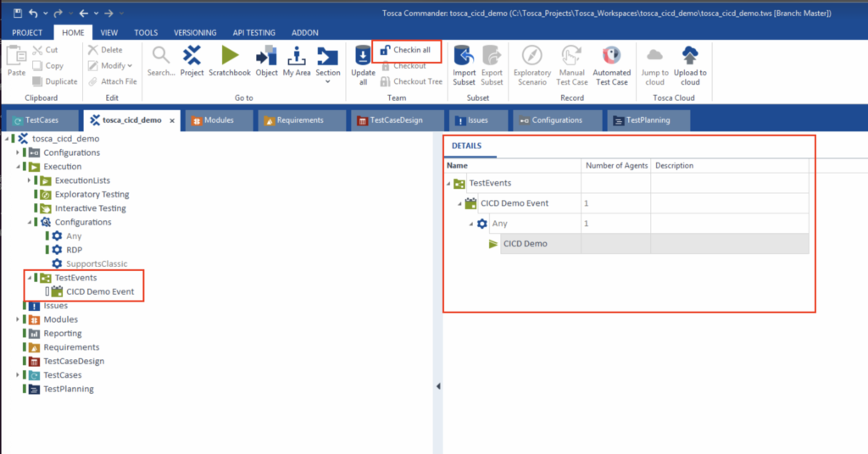Start an Exploratory Scenario recording
Screen dimensions: 868x454
(532, 65)
